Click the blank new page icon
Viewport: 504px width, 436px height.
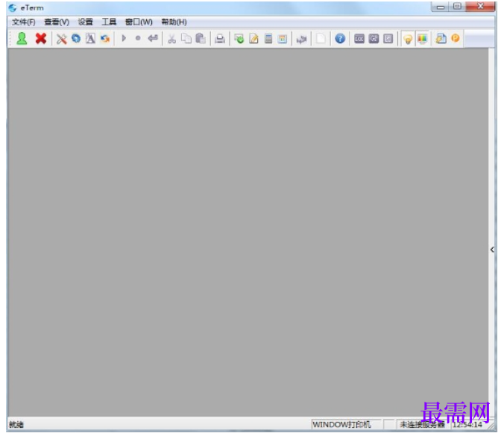point(321,39)
